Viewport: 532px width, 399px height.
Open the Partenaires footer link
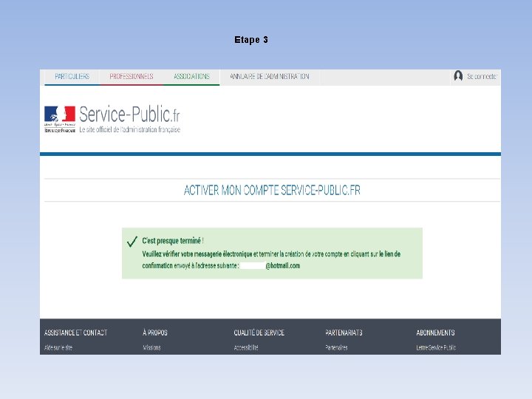[x=336, y=348]
